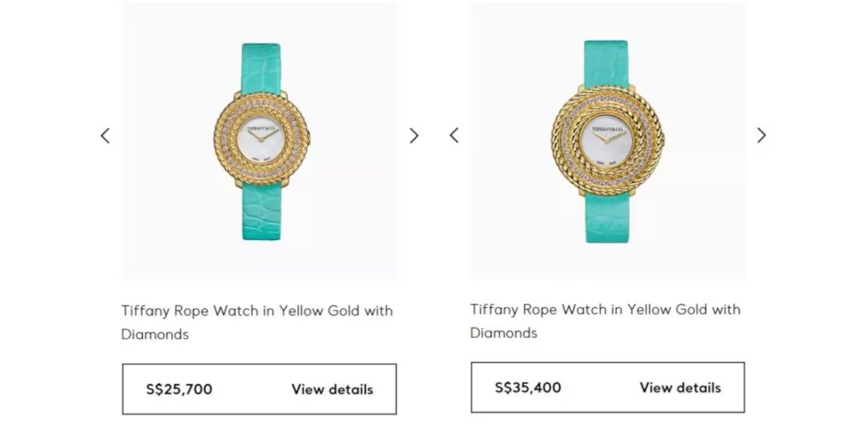Click upper turquoise strap of S$25,700 watch
The height and width of the screenshot is (434, 868).
click(261, 68)
